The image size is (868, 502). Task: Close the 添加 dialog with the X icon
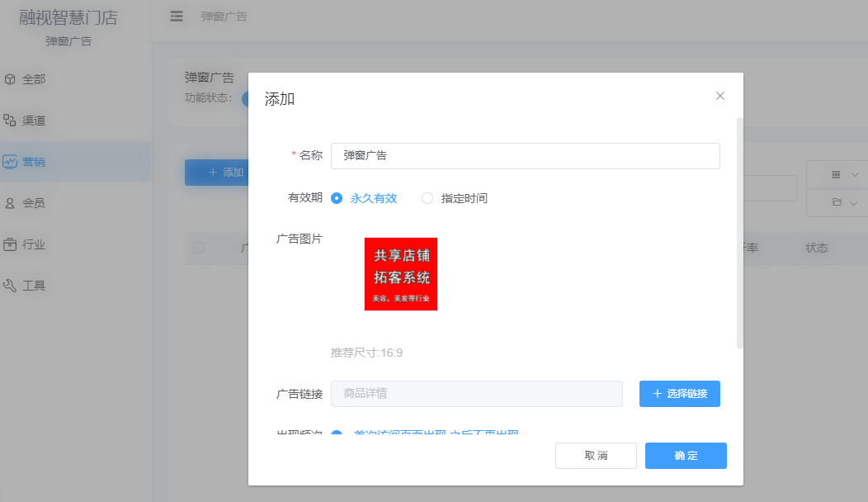[x=719, y=96]
